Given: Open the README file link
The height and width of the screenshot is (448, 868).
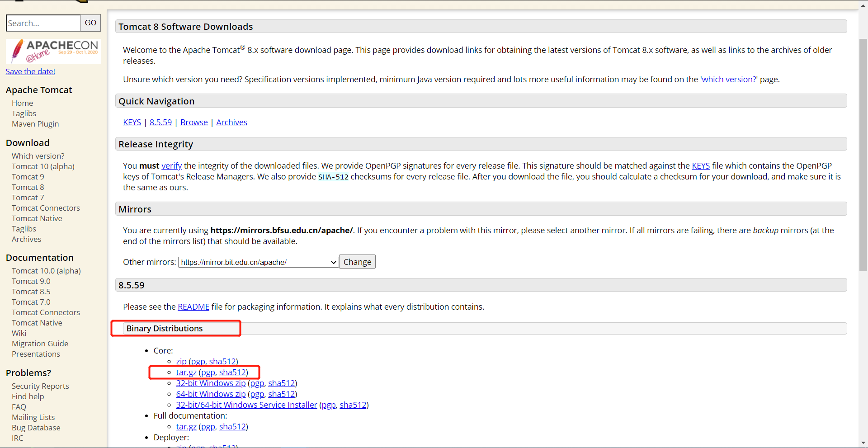Looking at the screenshot, I should coord(193,307).
